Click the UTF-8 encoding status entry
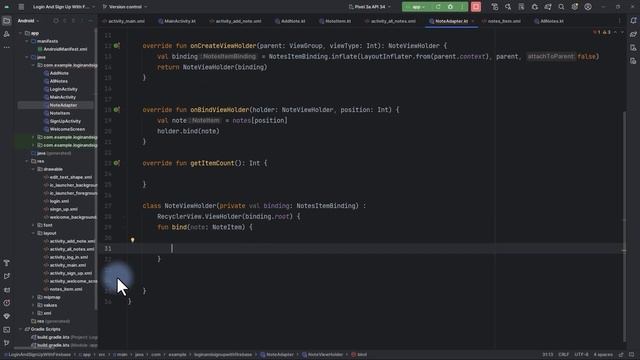 point(581,355)
